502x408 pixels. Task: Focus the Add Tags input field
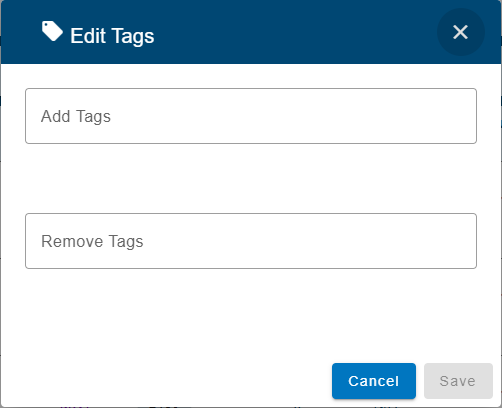(251, 116)
